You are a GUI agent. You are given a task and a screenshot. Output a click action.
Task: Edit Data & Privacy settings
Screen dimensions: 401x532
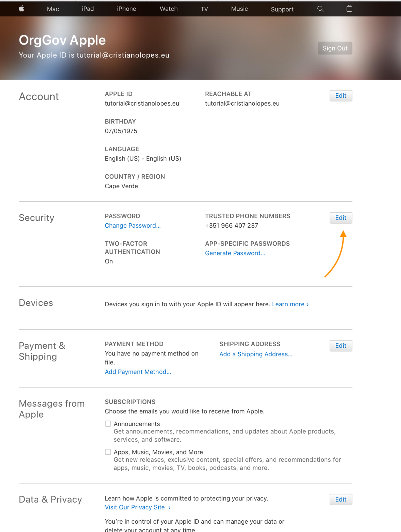[x=341, y=500]
